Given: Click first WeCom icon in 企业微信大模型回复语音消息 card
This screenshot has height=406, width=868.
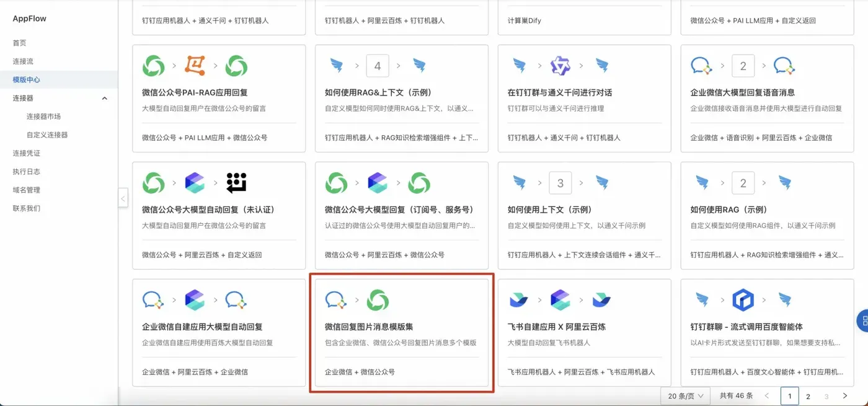Looking at the screenshot, I should pyautogui.click(x=701, y=66).
